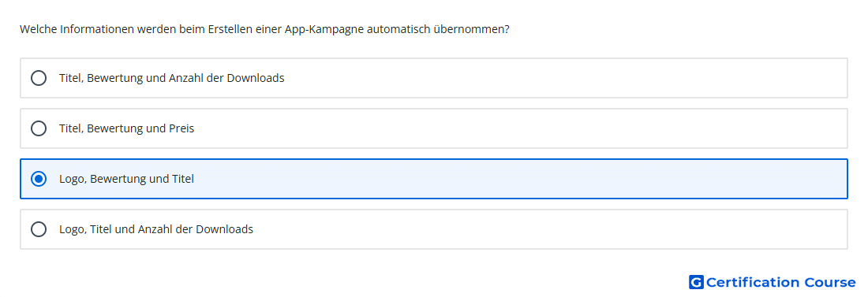The width and height of the screenshot is (868, 297).
Task: Click empty space in the first answer option card
Action: coord(565,78)
